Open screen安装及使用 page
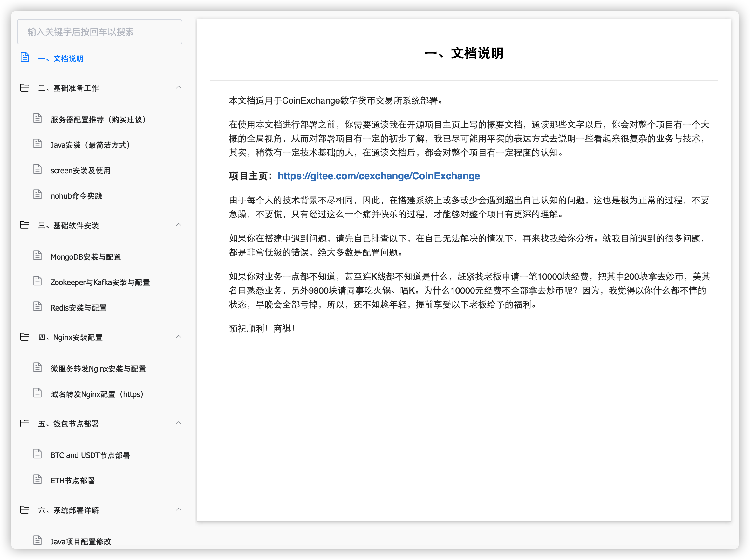The height and width of the screenshot is (560, 750). coord(80,170)
